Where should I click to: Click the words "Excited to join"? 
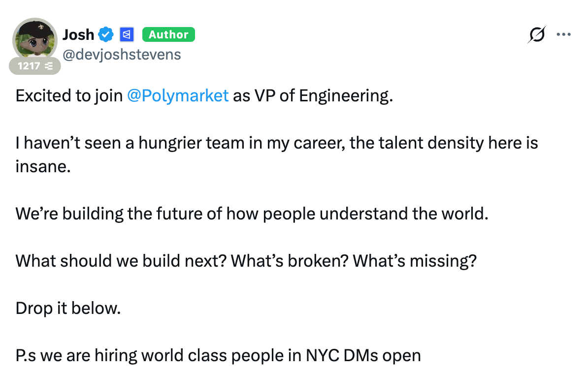point(69,95)
